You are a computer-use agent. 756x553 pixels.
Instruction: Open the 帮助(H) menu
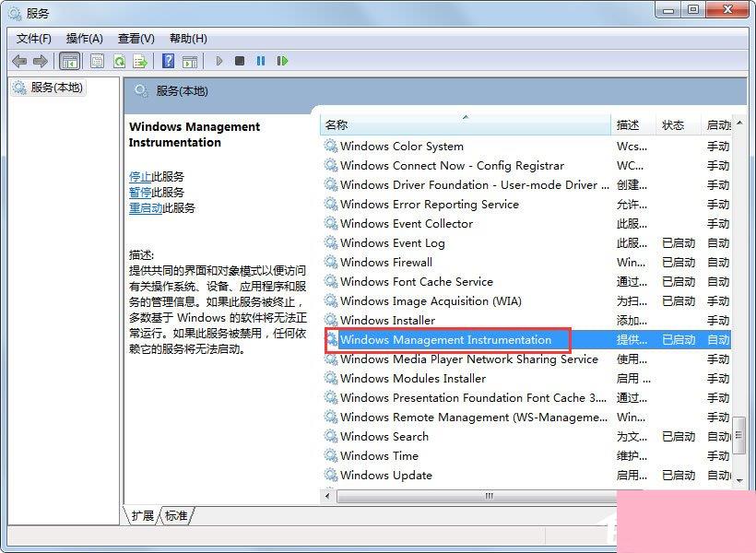point(188,39)
